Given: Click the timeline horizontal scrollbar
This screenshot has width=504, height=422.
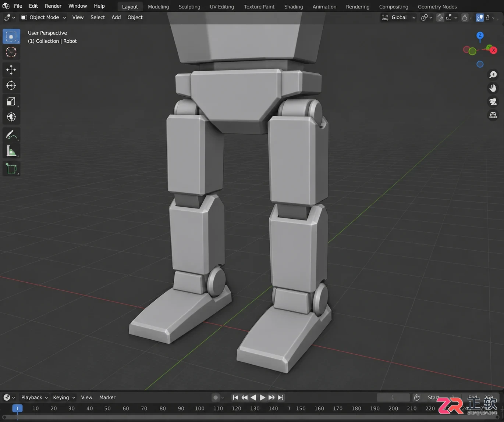Looking at the screenshot, I should tap(252, 417).
